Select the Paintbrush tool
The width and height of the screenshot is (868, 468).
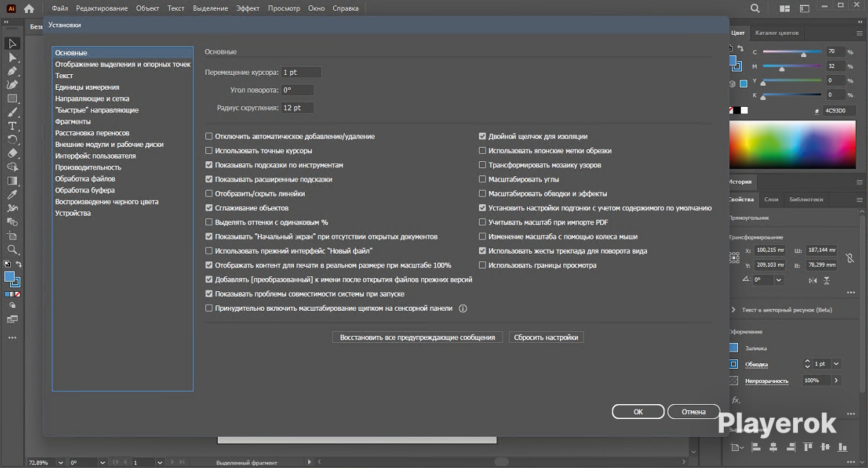point(12,112)
